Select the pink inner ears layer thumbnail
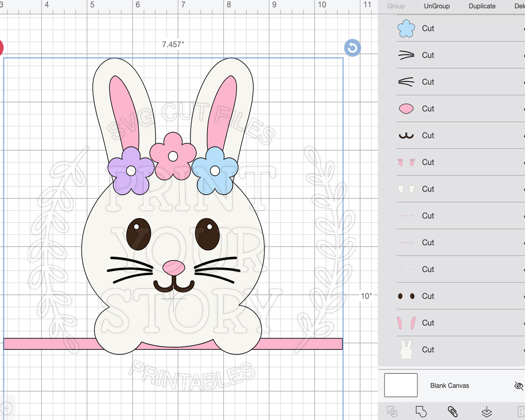525x420 pixels. [x=406, y=323]
